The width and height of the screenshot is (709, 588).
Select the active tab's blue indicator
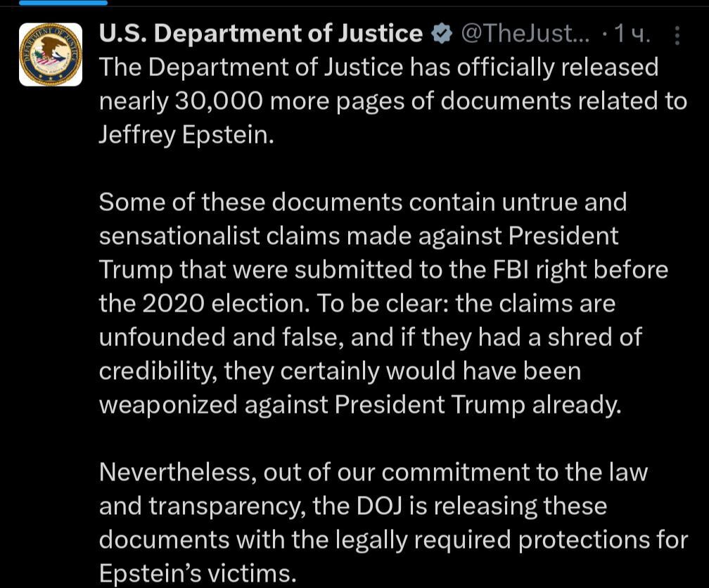click(x=63, y=3)
